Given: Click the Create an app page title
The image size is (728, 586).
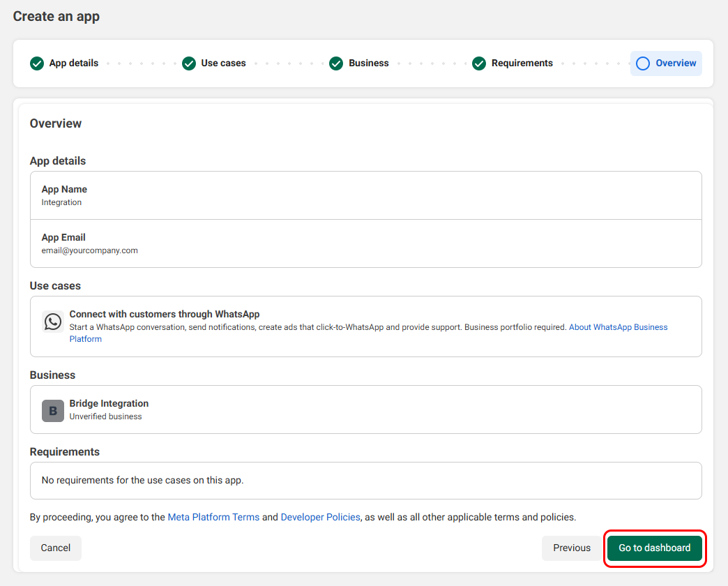Looking at the screenshot, I should (56, 16).
